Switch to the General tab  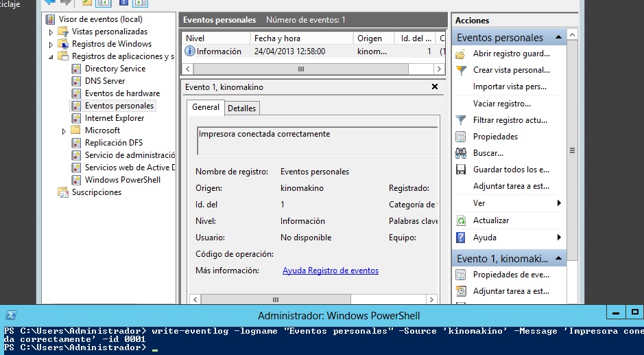(205, 108)
